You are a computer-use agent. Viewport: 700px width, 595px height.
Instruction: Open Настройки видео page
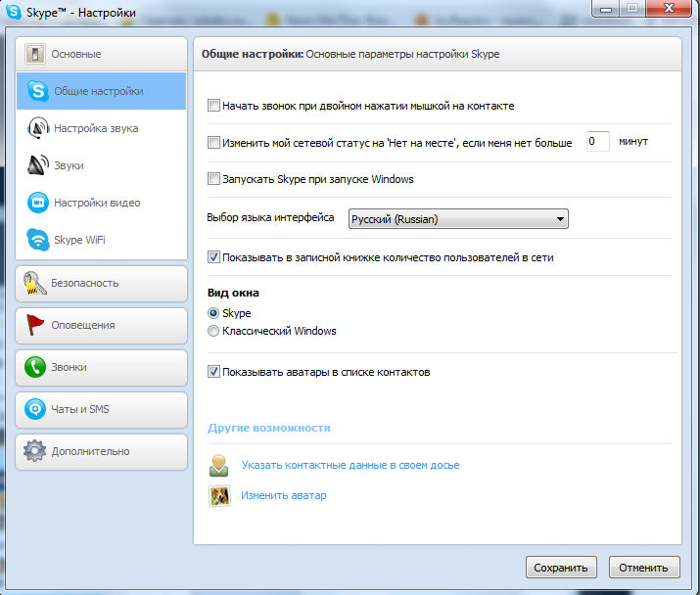pos(102,203)
